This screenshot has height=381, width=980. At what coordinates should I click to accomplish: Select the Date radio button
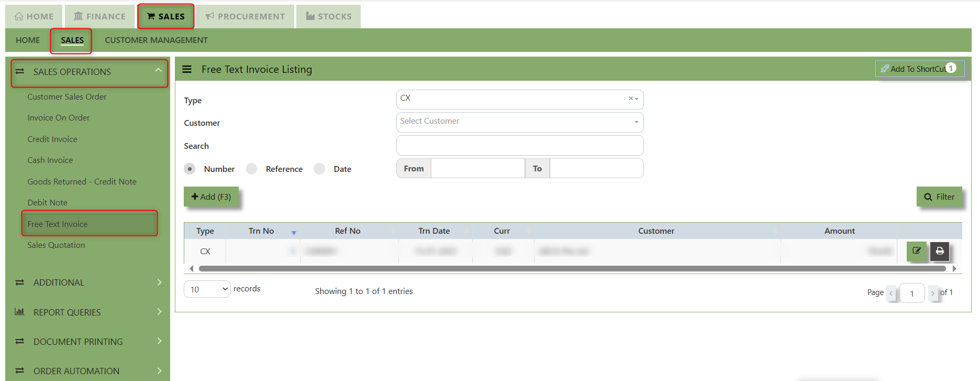(319, 169)
